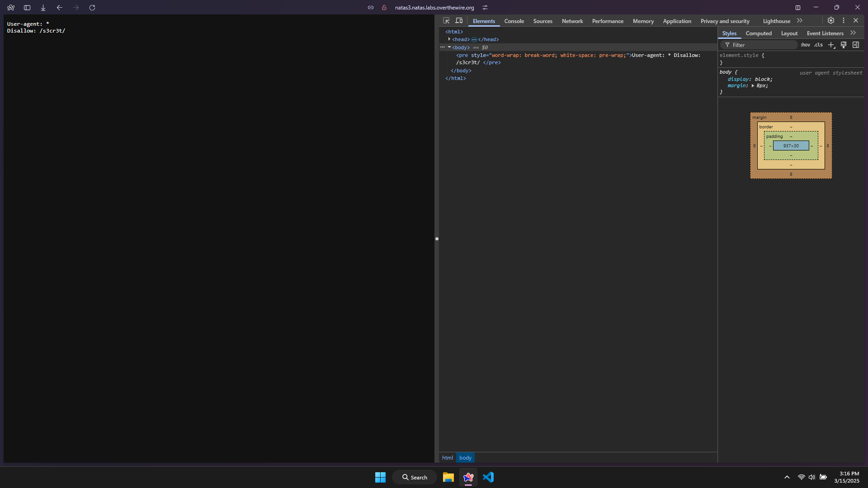Expand the head element node
The image size is (868, 488).
(x=449, y=39)
